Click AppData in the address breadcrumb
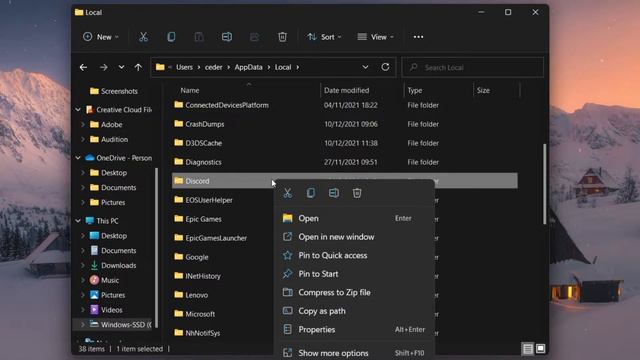640x360 pixels. point(248,67)
